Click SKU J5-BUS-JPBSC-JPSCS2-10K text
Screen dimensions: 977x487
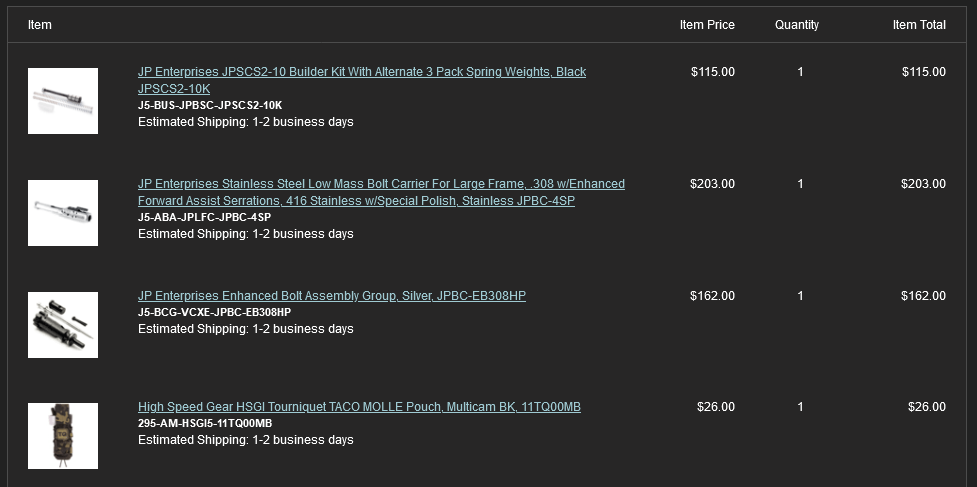pyautogui.click(x=210, y=105)
